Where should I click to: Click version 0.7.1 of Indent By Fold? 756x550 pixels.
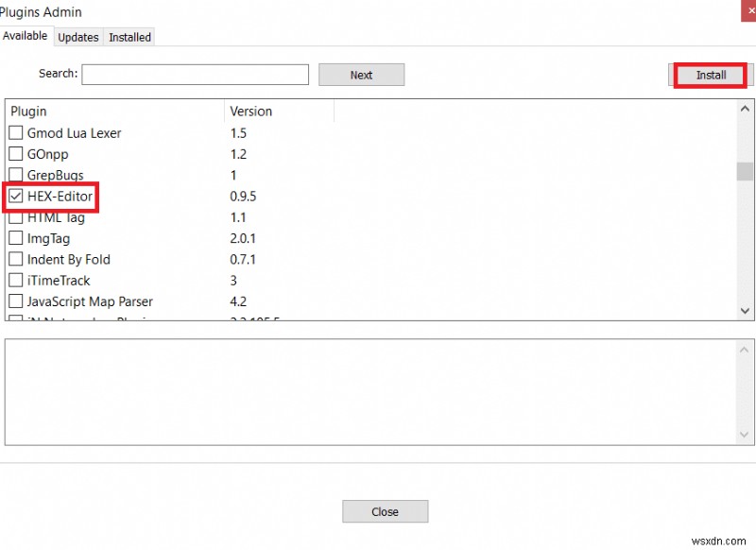[243, 259]
